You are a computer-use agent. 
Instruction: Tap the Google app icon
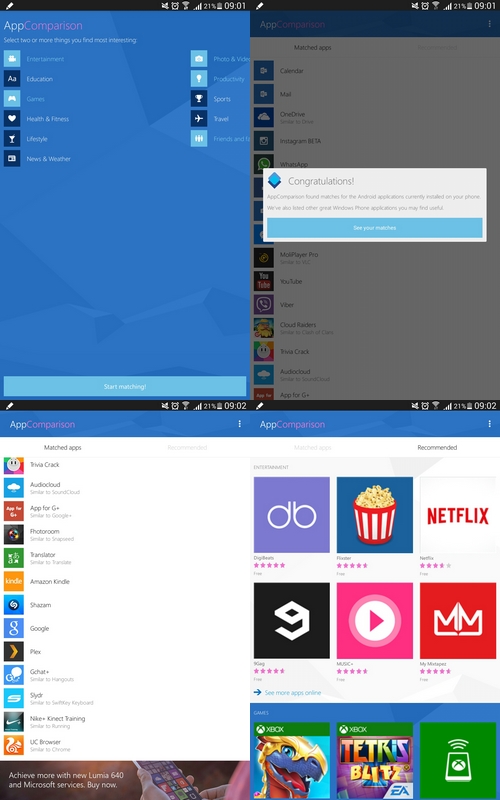tap(14, 629)
